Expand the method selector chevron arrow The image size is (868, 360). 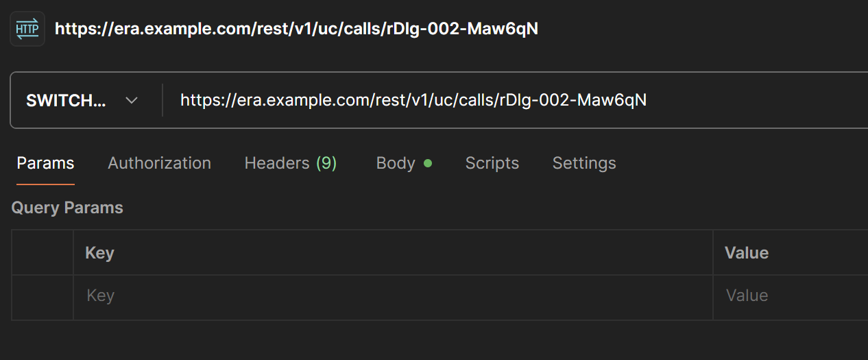132,101
